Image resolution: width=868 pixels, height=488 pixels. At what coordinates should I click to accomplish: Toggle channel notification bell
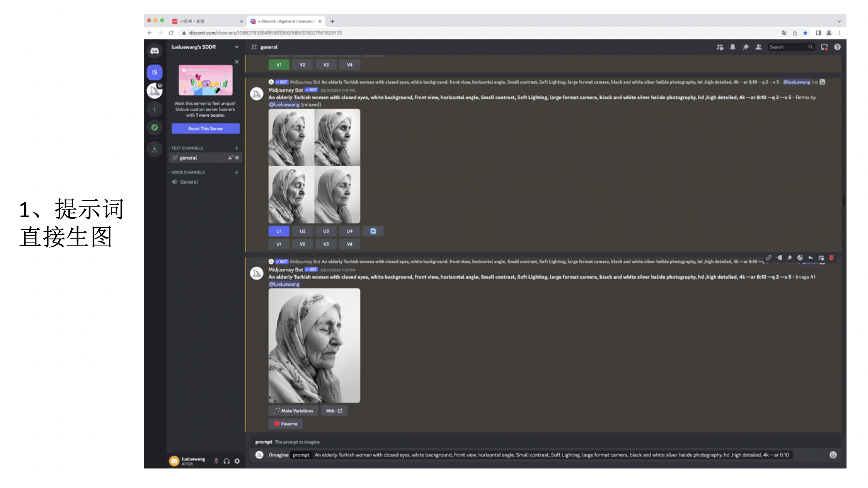coord(733,47)
